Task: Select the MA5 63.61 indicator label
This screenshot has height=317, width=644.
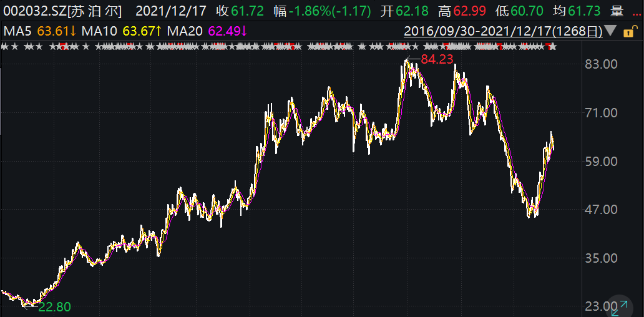Action: pos(40,31)
